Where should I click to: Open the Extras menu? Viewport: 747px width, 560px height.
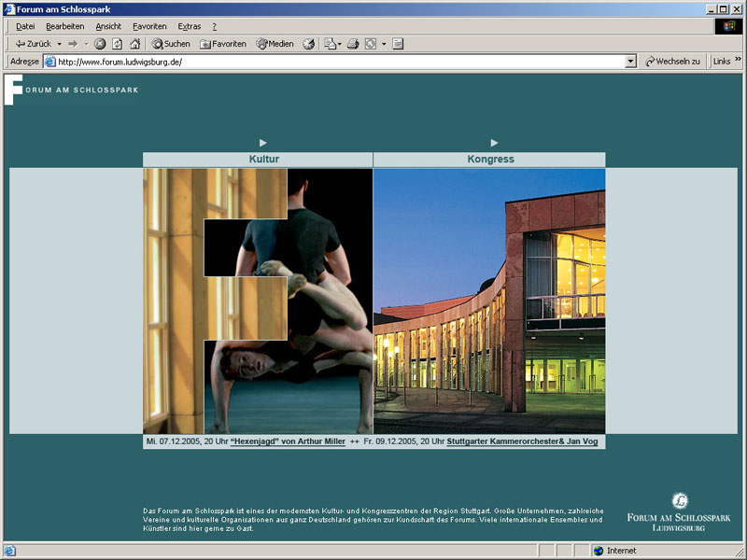189,26
